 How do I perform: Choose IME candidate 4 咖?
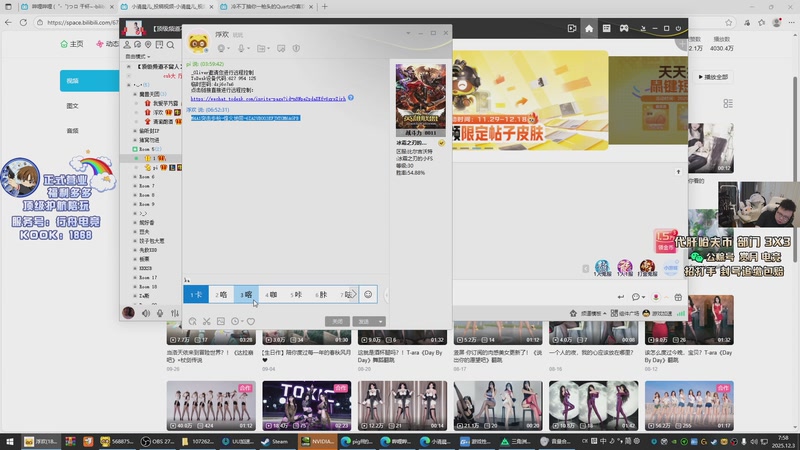click(x=271, y=294)
